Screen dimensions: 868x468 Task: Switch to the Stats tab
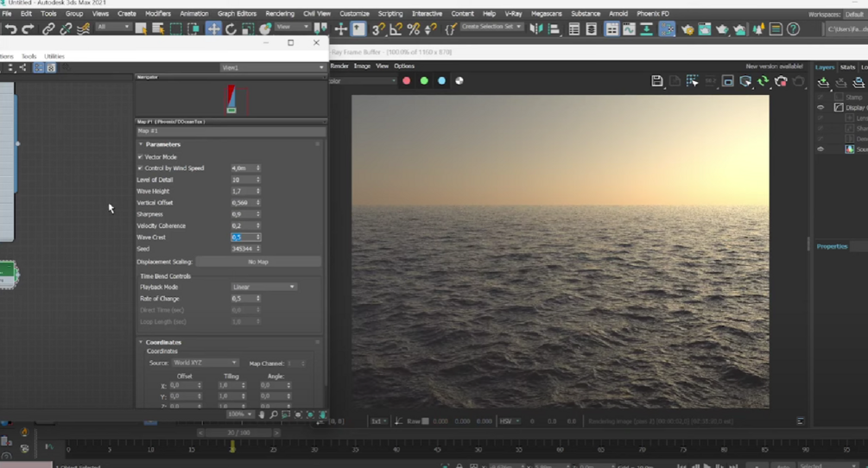[x=847, y=66]
